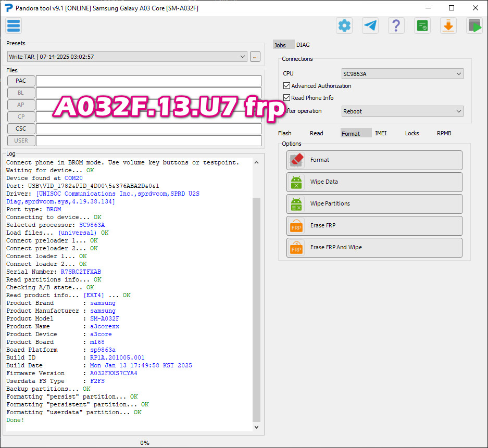Open Telegram channel paper-plane icon
488x448 pixels.
click(370, 26)
